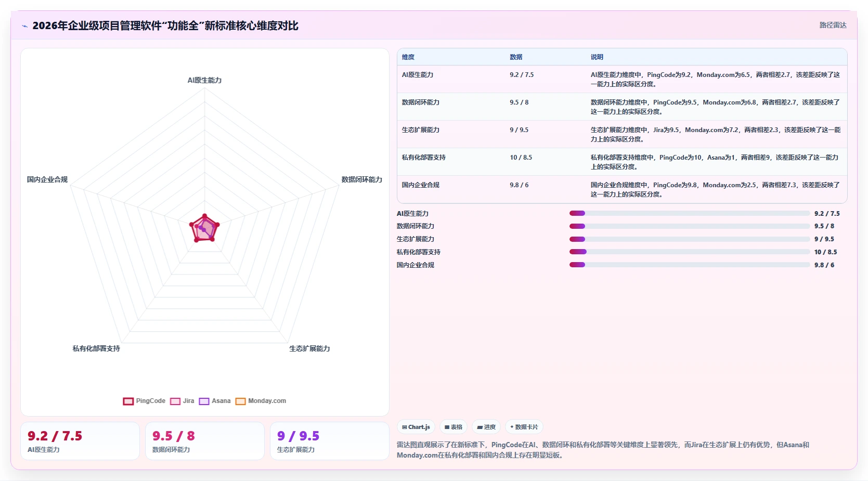Open the 9 / 9.5 生态扩展能力 card
Screen dimensions: 868x481
[x=330, y=441]
